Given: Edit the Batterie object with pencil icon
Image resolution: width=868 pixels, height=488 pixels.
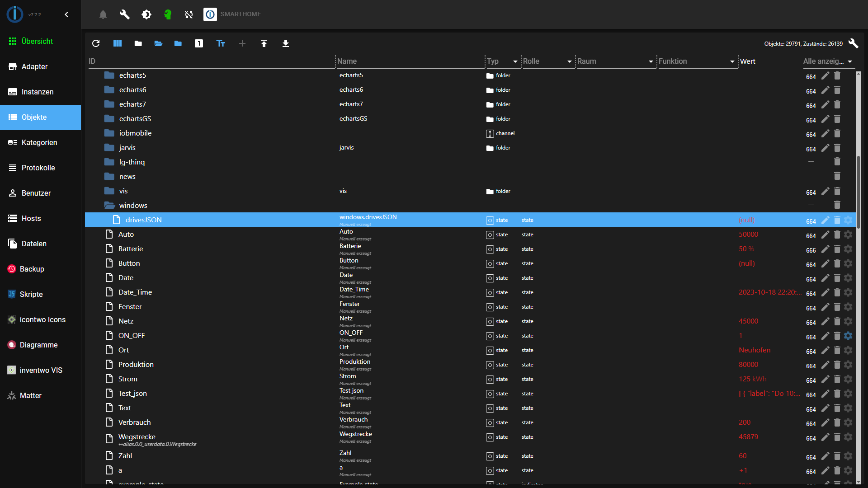Looking at the screenshot, I should (825, 249).
